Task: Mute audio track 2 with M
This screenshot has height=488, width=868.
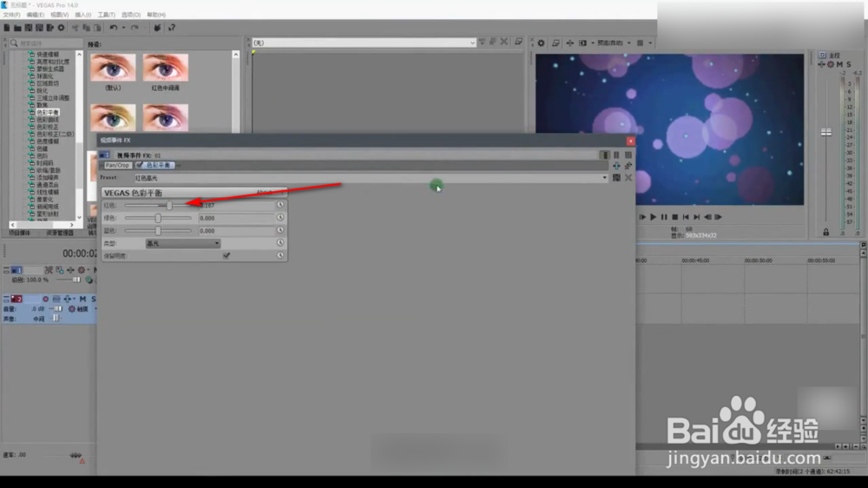Action: 83,299
